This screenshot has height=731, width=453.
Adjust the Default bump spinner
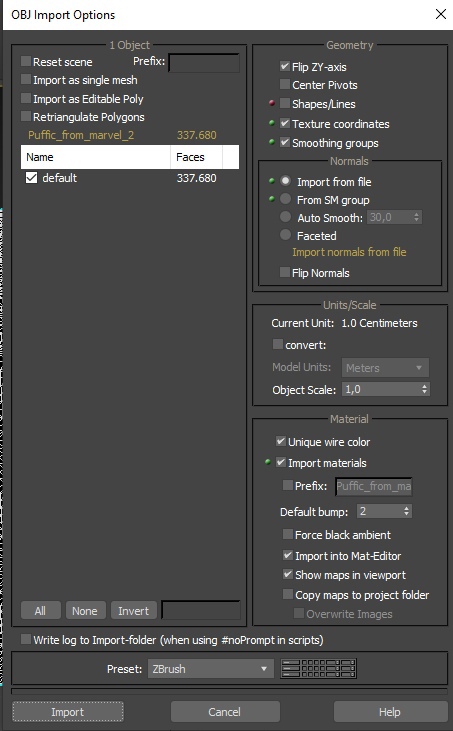(406, 511)
